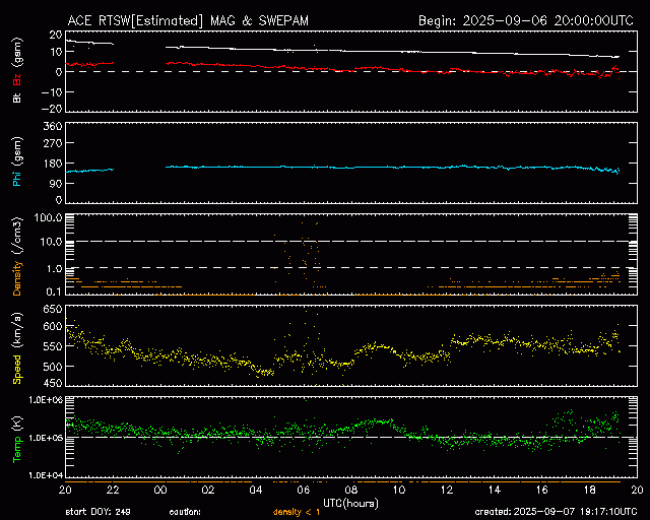
Task: Click the "360" tick on the Phi axis
Action: click(53, 126)
